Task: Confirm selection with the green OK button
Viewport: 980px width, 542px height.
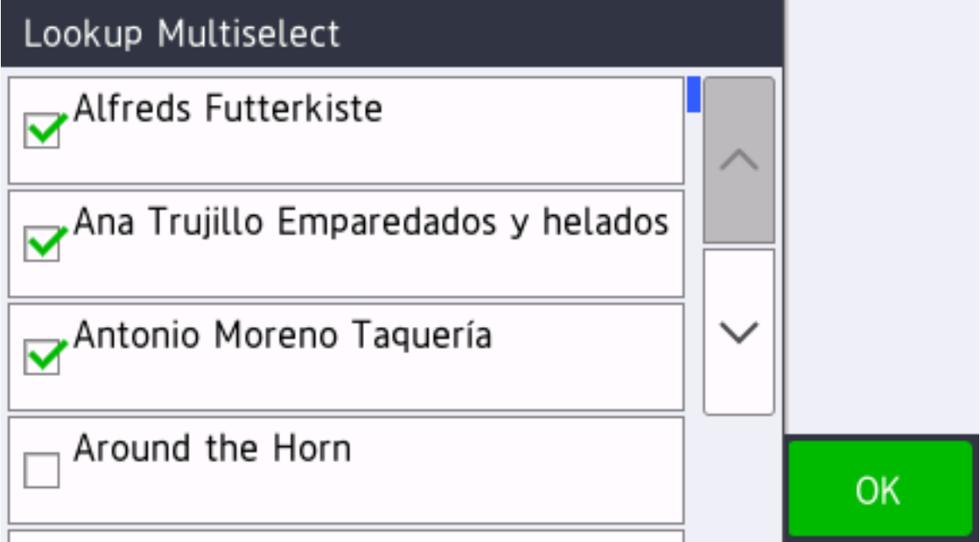Action: point(879,489)
